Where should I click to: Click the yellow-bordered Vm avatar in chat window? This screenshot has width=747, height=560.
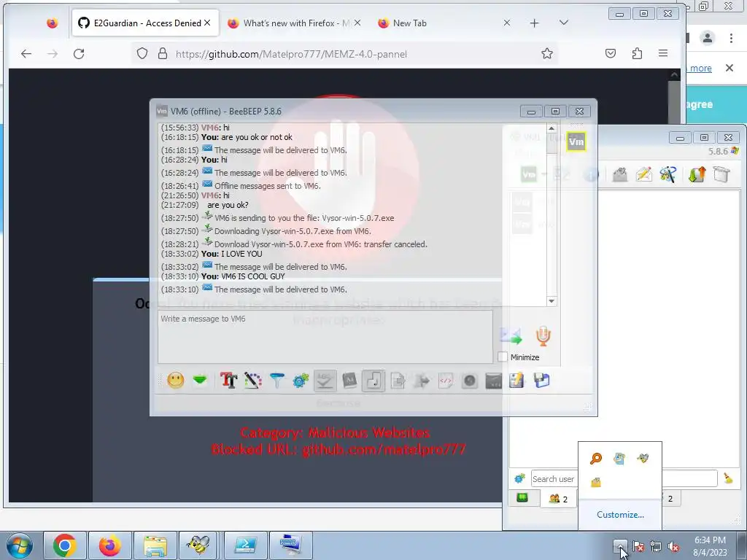point(576,141)
